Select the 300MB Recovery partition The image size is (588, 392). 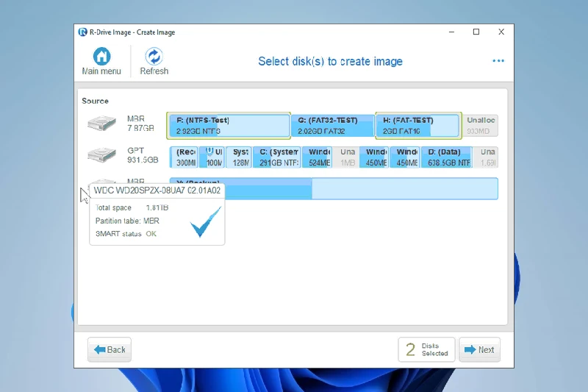(x=184, y=157)
